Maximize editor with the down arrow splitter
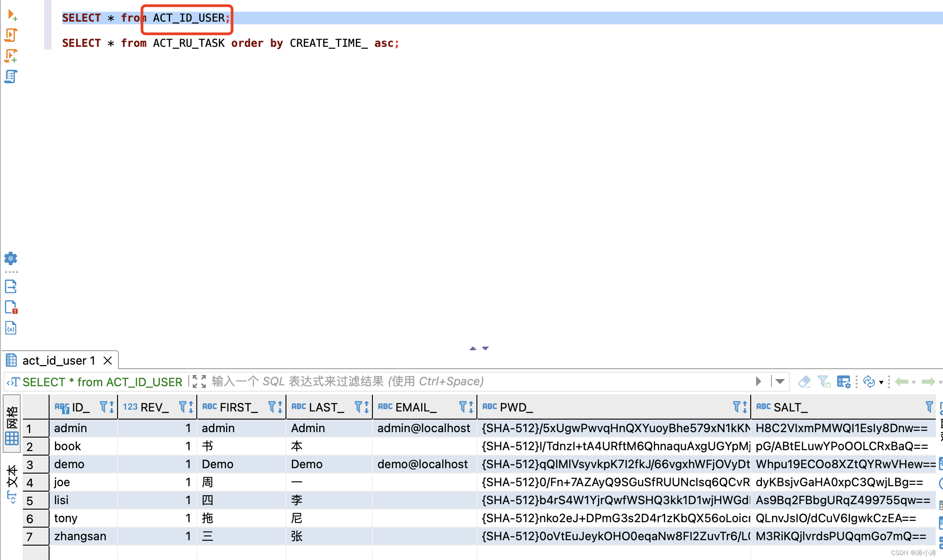Image resolution: width=943 pixels, height=560 pixels. click(x=485, y=348)
